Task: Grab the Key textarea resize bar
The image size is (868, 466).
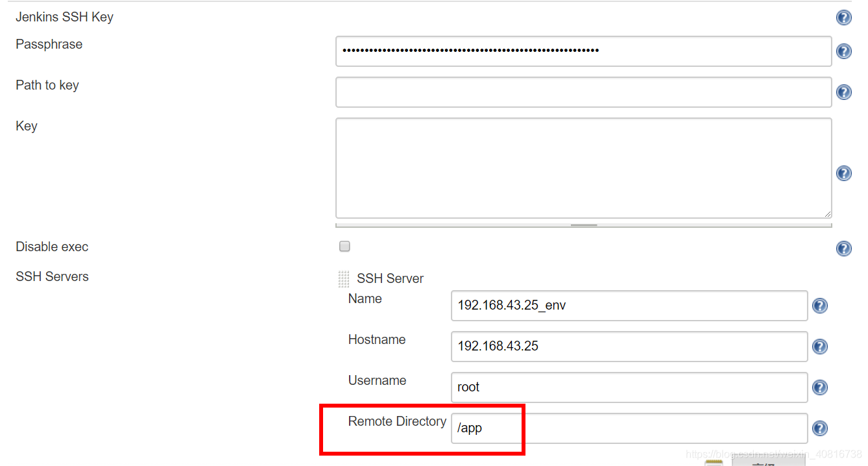Action: [583, 225]
